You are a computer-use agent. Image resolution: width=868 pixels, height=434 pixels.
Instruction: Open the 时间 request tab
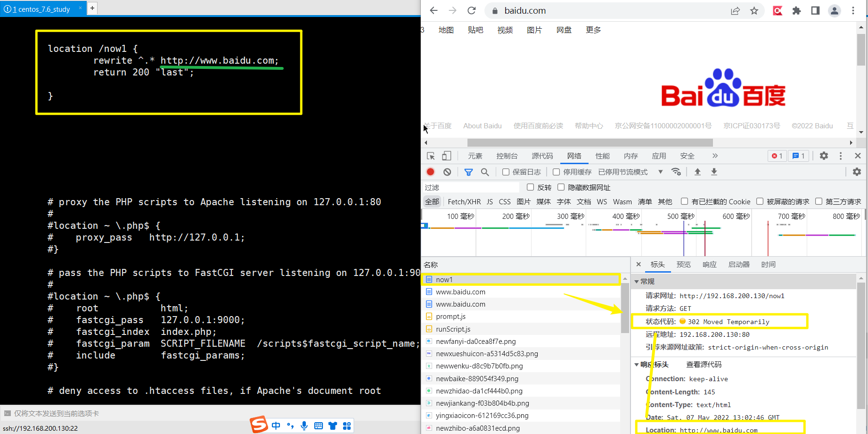pos(769,265)
